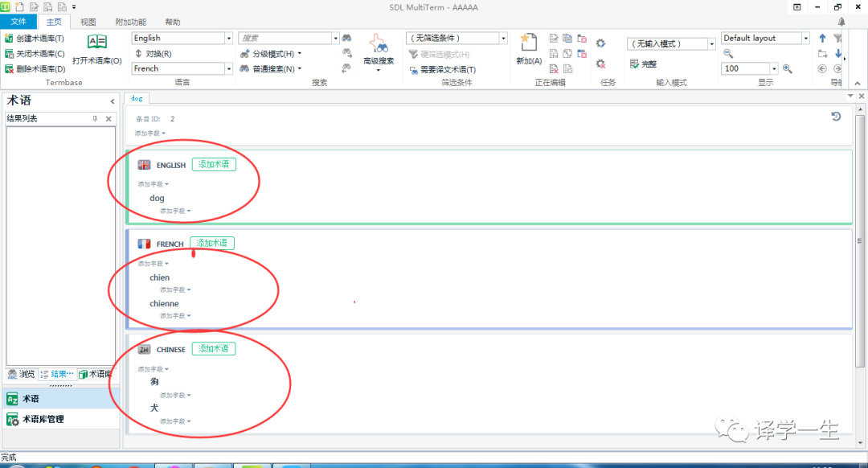The height and width of the screenshot is (468, 868).
Task: Click the gear with red X in 任务 group
Action: tap(600, 64)
